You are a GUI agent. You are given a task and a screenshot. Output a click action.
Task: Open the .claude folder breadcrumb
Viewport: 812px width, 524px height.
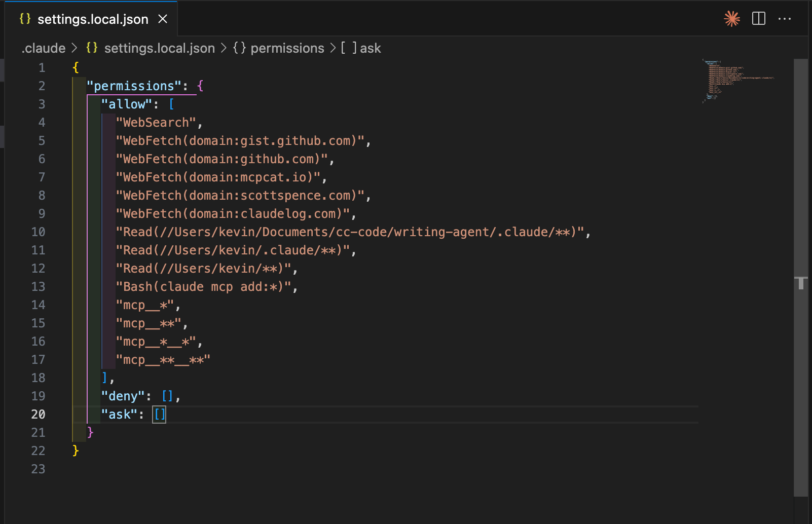click(x=44, y=48)
